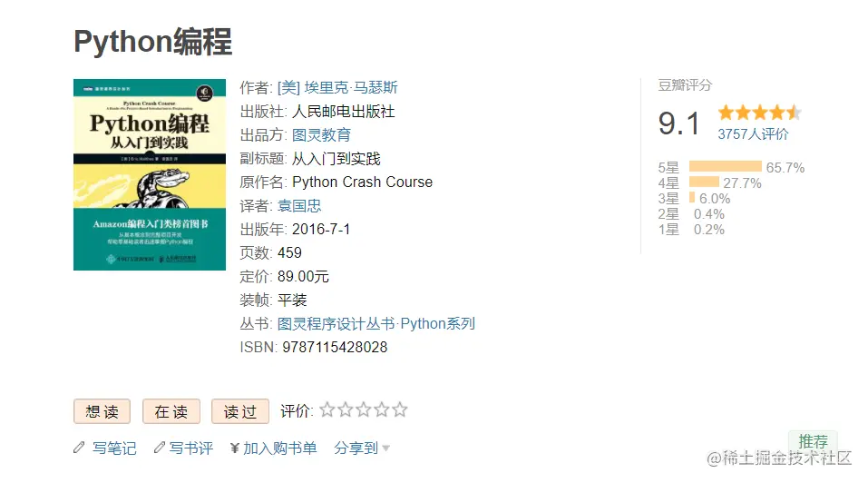Click the subtitle text 从入门到实践
Image resolution: width=868 pixels, height=483 pixels.
point(336,159)
